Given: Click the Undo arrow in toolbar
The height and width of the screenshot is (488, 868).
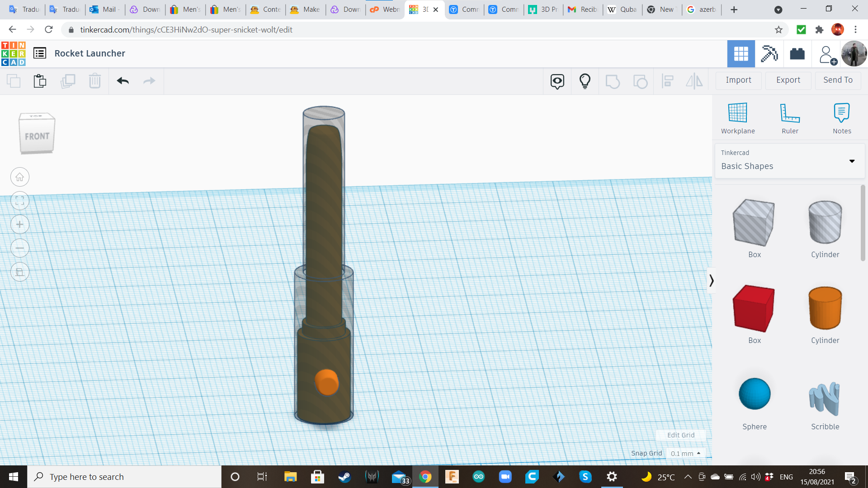Looking at the screenshot, I should pos(123,81).
